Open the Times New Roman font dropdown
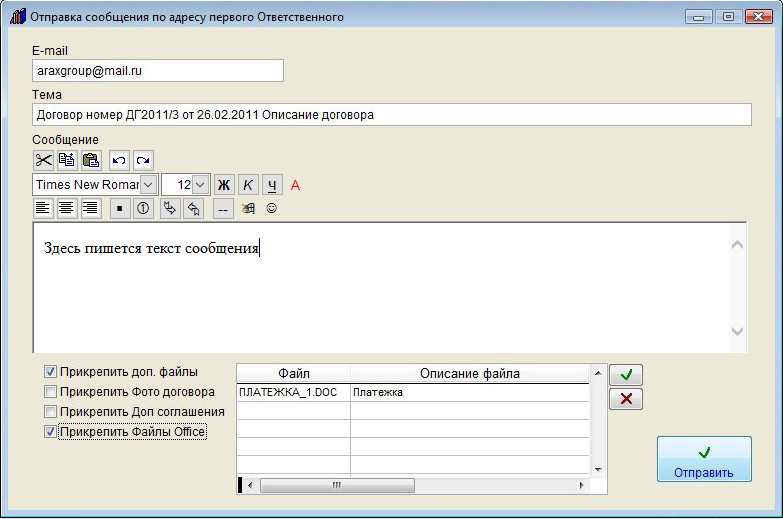Screen dimensions: 783x519 [x=149, y=185]
